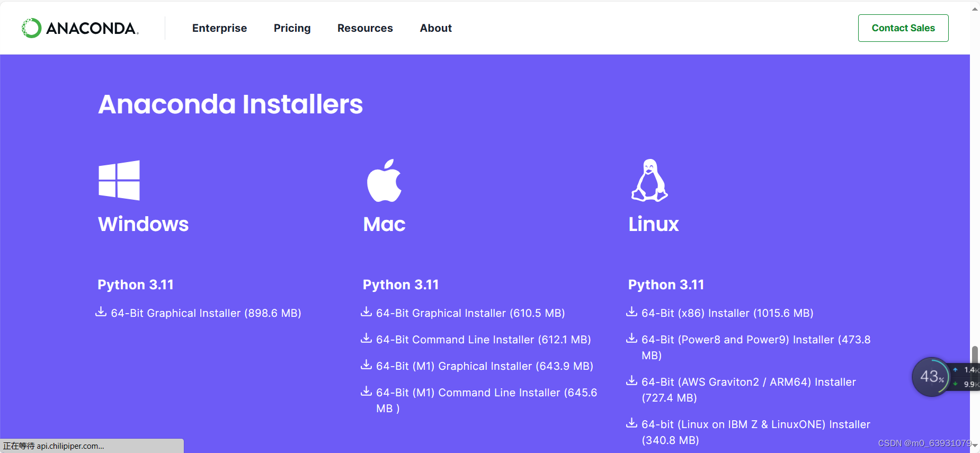Download 64-Bit (M1) Graphical Installer (643.9 MB)
The image size is (980, 453).
click(x=485, y=366)
